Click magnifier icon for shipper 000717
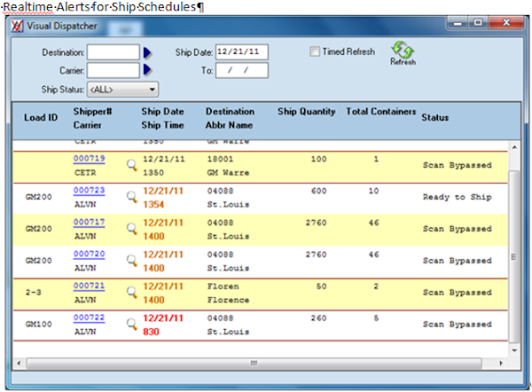This screenshot has width=532, height=392. tap(131, 229)
